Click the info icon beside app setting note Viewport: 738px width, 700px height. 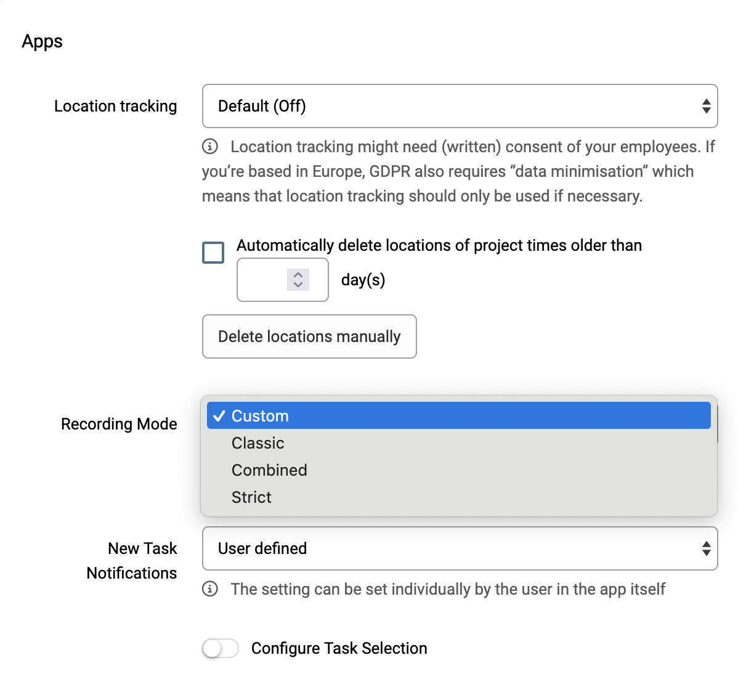pyautogui.click(x=210, y=589)
